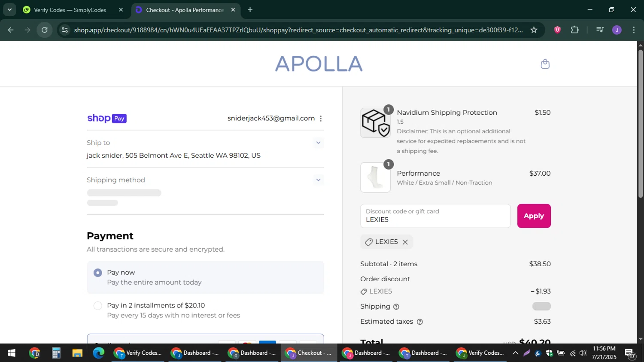Go back to previous page
644x362 pixels.
[x=11, y=30]
